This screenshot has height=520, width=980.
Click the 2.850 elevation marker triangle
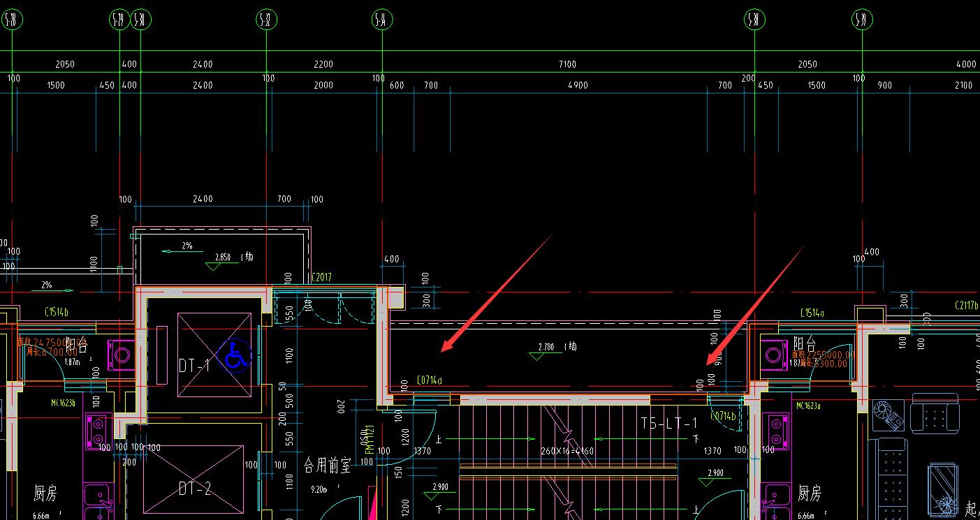coord(214,265)
